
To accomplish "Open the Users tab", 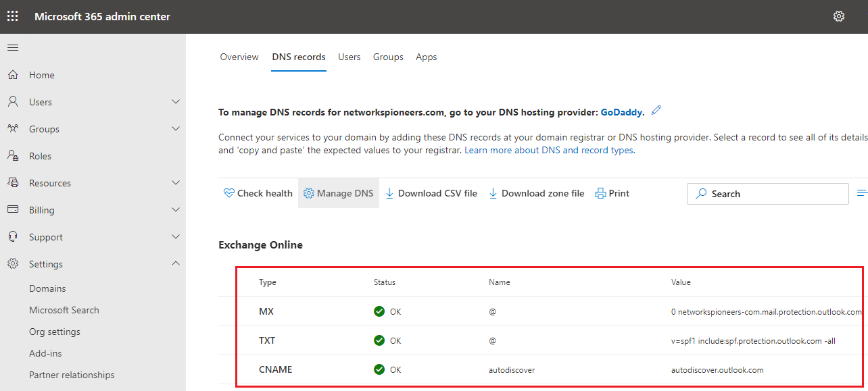I will [x=349, y=57].
